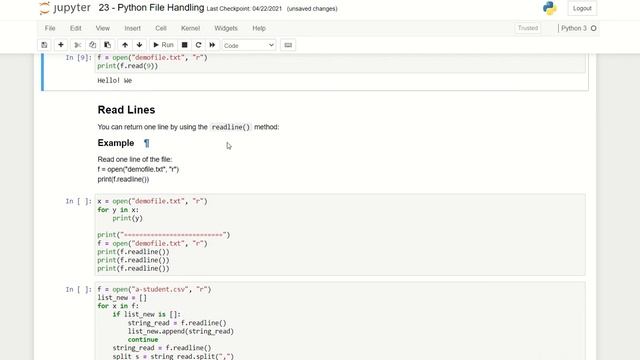This screenshot has height=360, width=640.
Task: Click the Example subheading
Action: click(x=116, y=143)
